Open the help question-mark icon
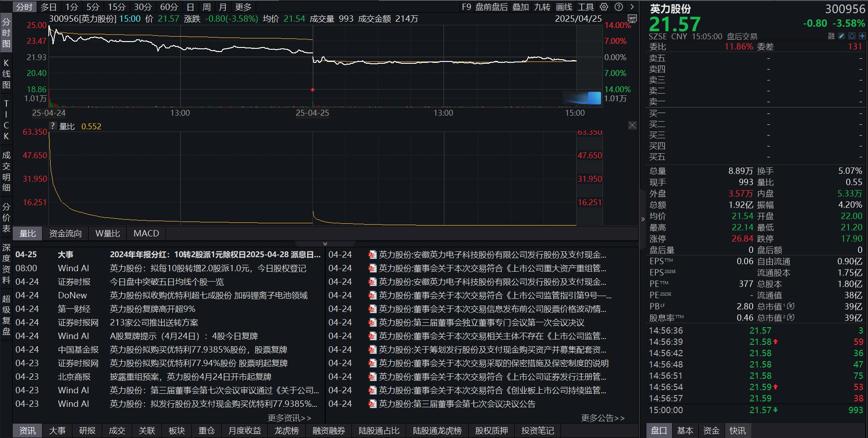This screenshot has width=868, height=438. point(618,7)
